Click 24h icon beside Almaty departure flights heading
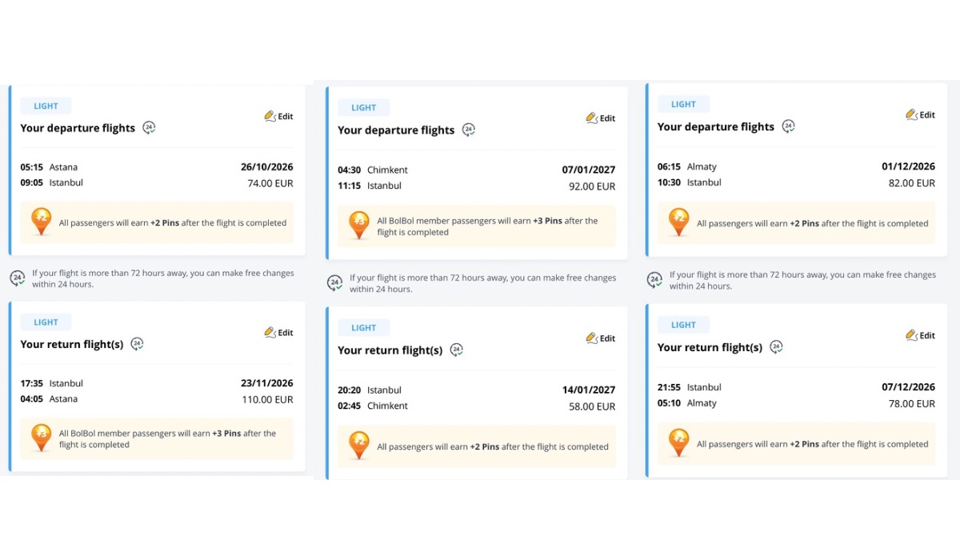 [788, 126]
